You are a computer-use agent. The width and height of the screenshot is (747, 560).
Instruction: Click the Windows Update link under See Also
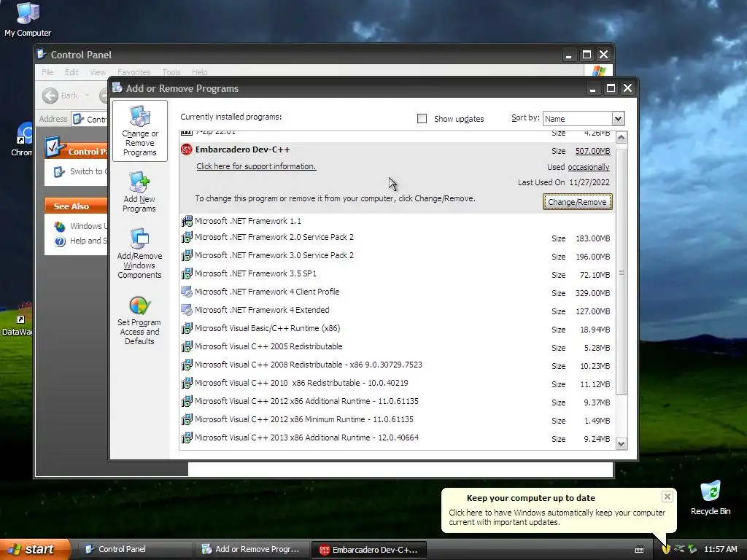coord(88,226)
